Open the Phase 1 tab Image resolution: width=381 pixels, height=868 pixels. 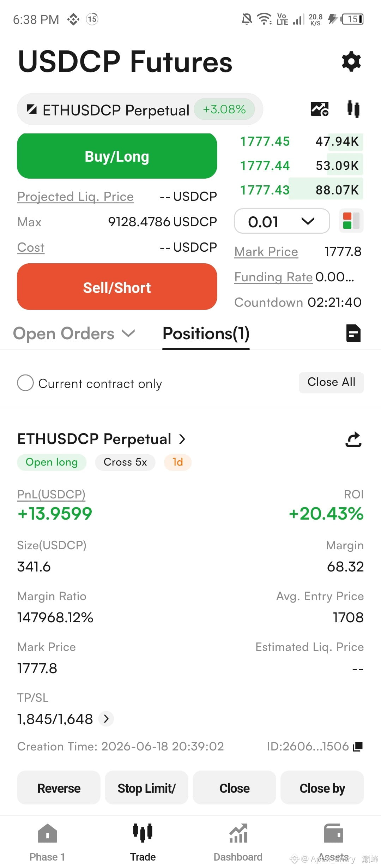coord(47,842)
